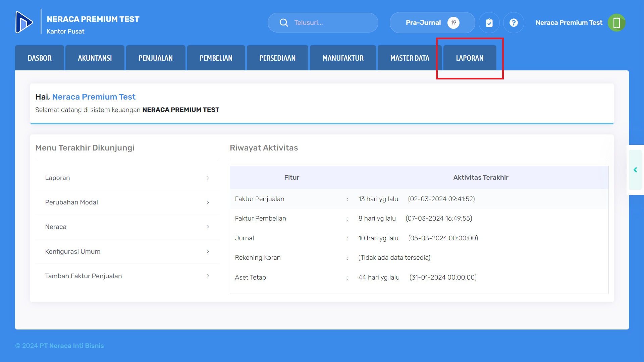
Task: Open the Pra-Jurnal button
Action: click(x=432, y=22)
